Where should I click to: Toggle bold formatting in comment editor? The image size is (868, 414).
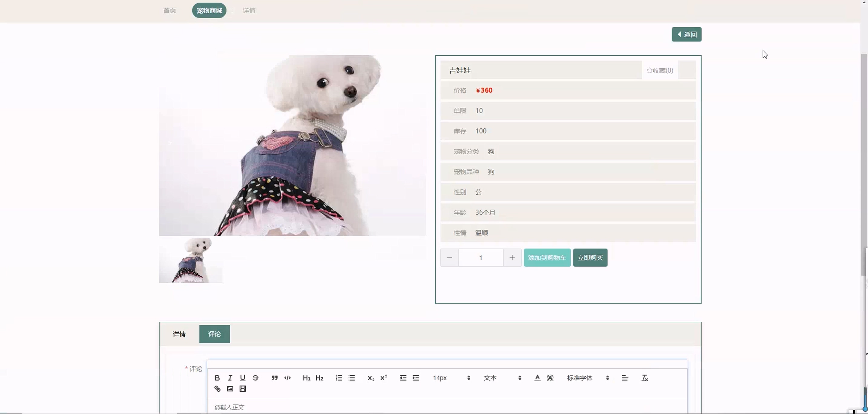tap(217, 378)
